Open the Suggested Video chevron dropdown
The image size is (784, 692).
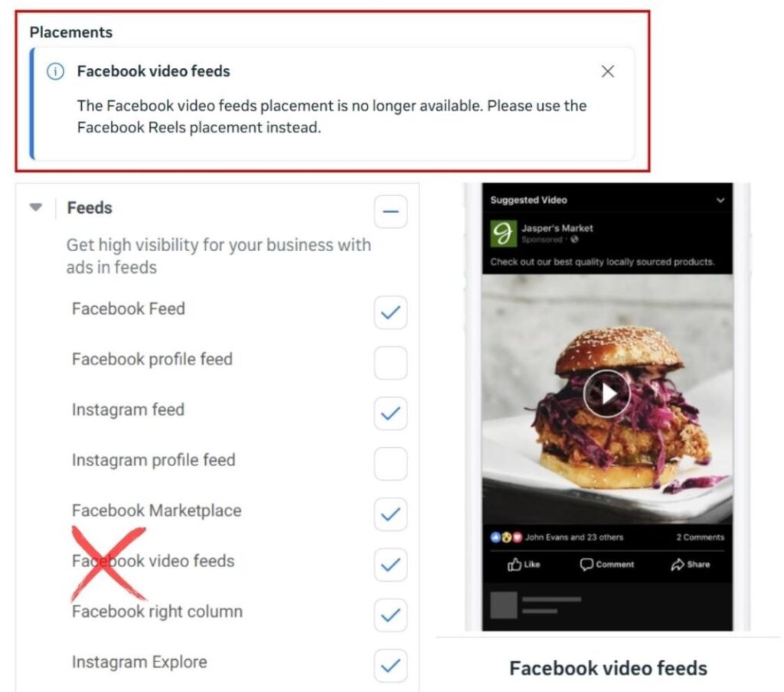(720, 201)
